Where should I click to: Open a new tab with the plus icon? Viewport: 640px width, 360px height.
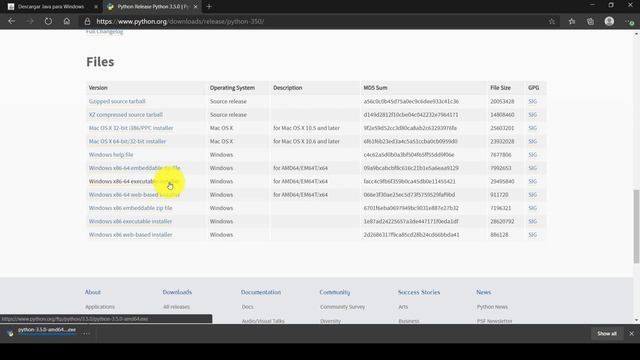point(209,7)
